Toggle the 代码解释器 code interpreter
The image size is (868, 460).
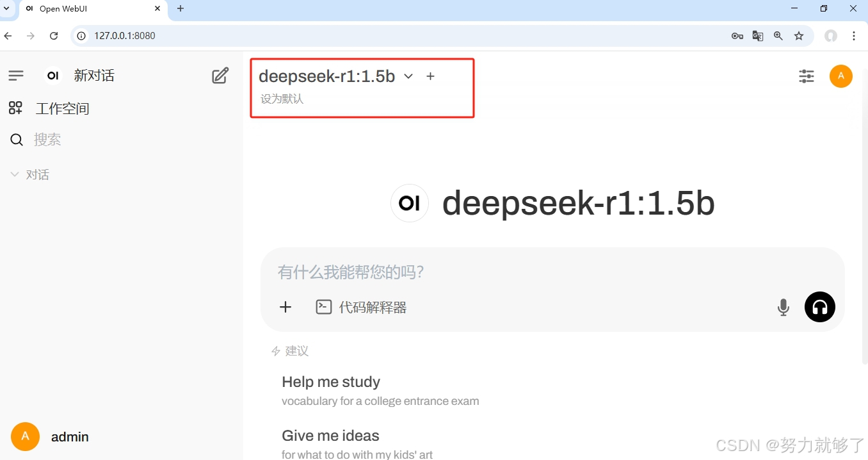tap(361, 308)
